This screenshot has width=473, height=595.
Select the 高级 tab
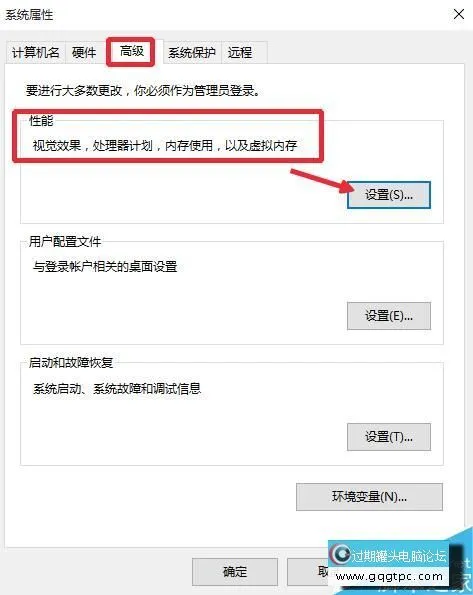(x=131, y=51)
